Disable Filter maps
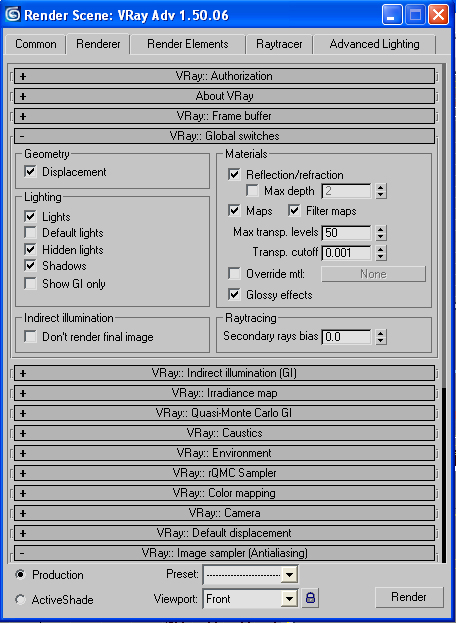456x623 pixels. (x=294, y=211)
